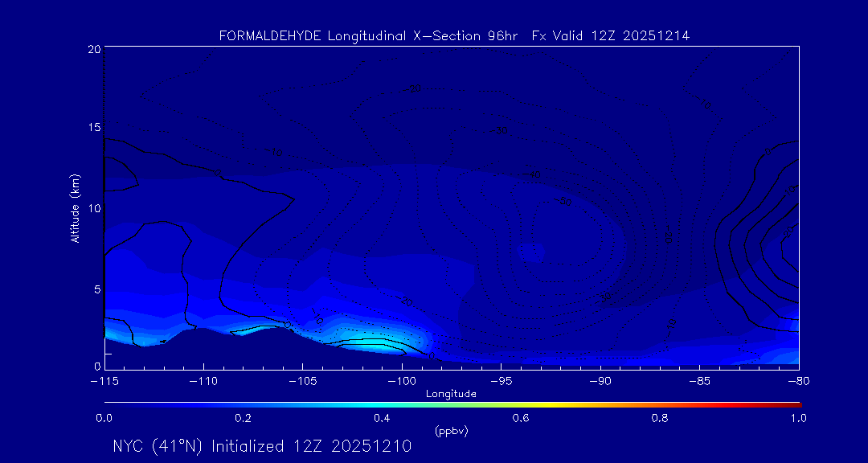Click the Longitude axis label
868x463 pixels.
tap(451, 394)
